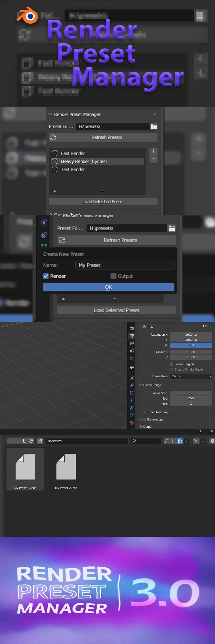
Task: Browse folder icon beside the preset list's path
Action: [154, 126]
